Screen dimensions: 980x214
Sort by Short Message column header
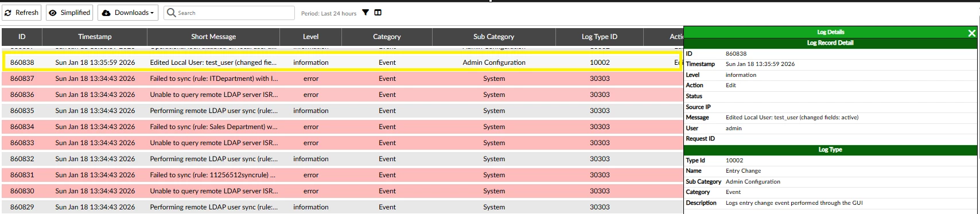pyautogui.click(x=213, y=37)
